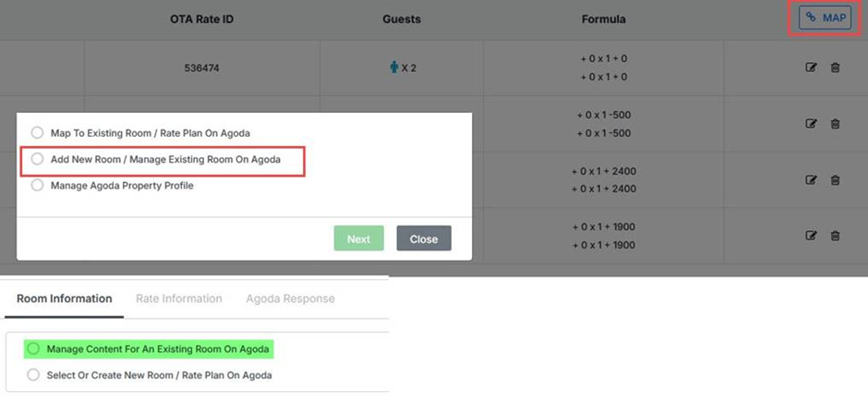The image size is (868, 404).
Task: Switch to the Room Information tab
Action: [65, 299]
